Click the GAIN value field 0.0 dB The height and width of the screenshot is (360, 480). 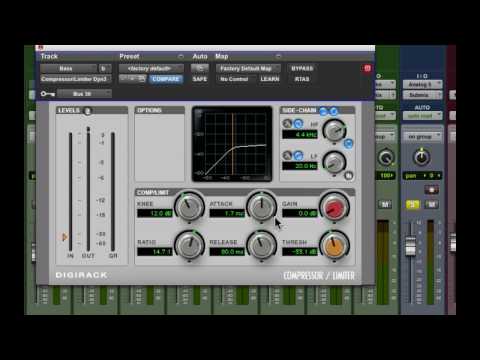click(300, 213)
